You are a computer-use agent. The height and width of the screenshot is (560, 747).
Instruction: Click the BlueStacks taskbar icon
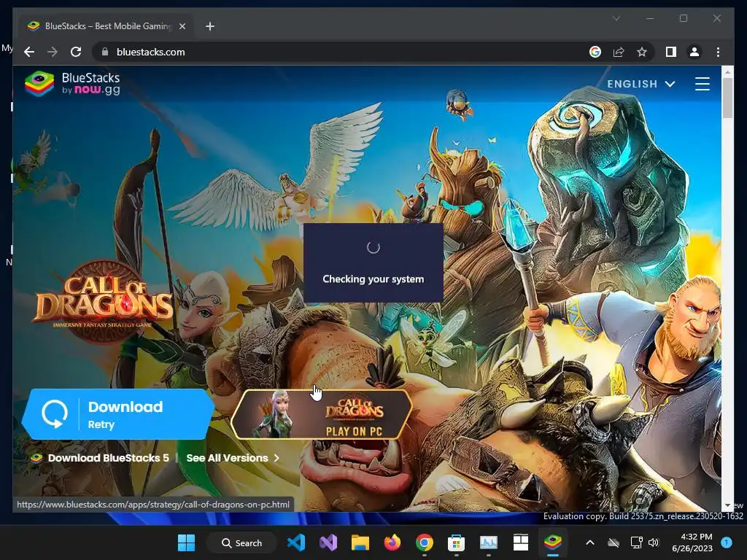tap(553, 542)
